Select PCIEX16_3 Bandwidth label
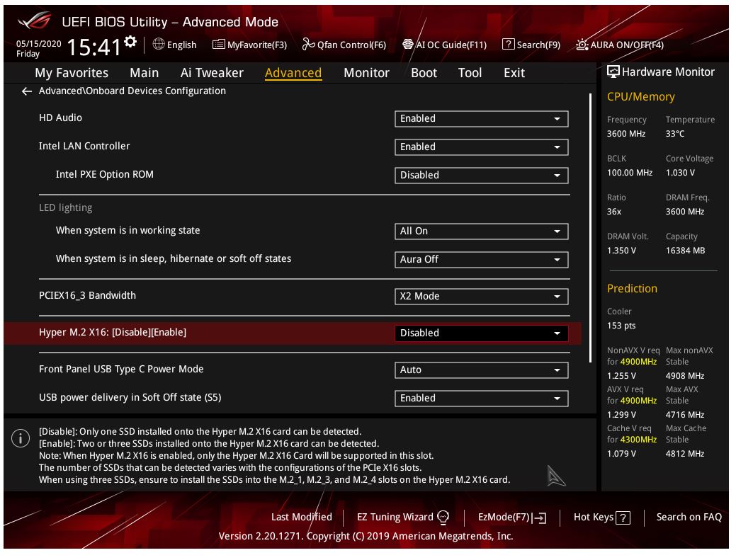Viewport: 736px width, 560px height. tap(87, 295)
